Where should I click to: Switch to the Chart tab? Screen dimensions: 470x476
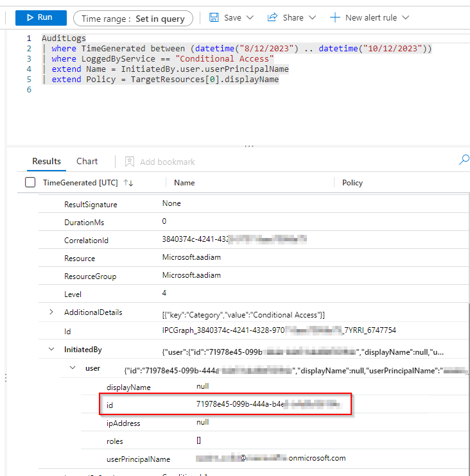coord(87,162)
